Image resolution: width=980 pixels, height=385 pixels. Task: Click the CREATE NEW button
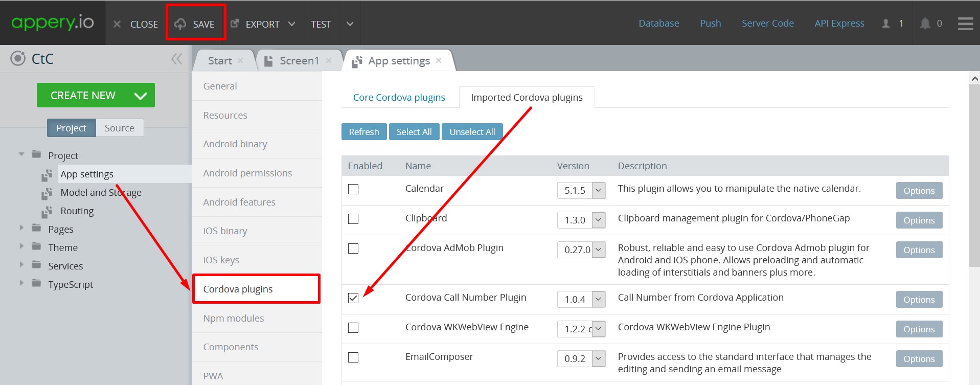[x=96, y=95]
